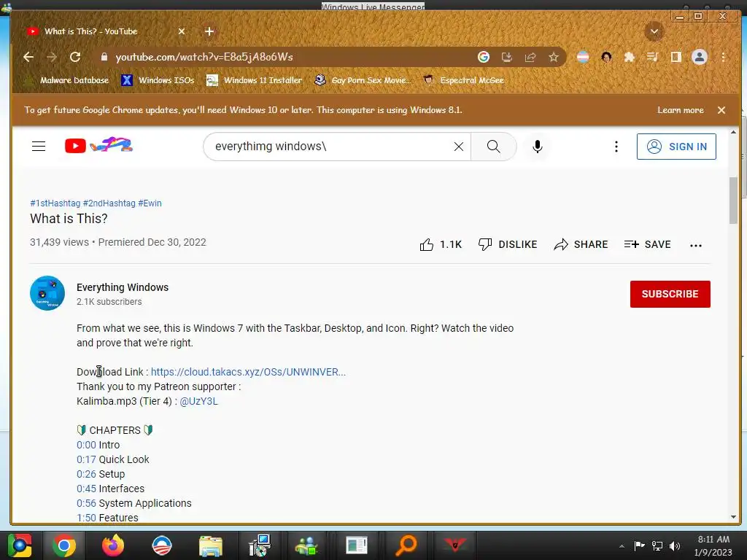Bookmark this page with the star icon
The image size is (747, 560).
tap(553, 57)
